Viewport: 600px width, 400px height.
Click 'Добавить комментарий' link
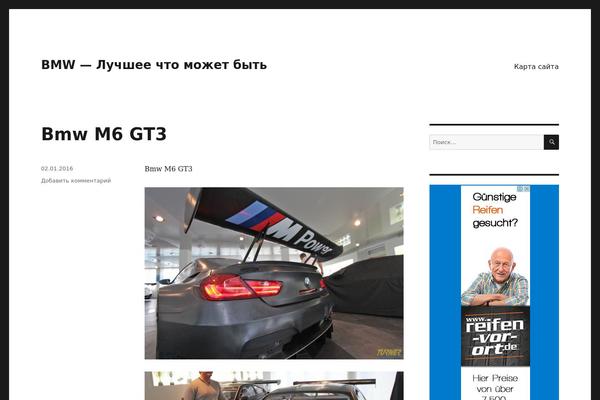[76, 180]
